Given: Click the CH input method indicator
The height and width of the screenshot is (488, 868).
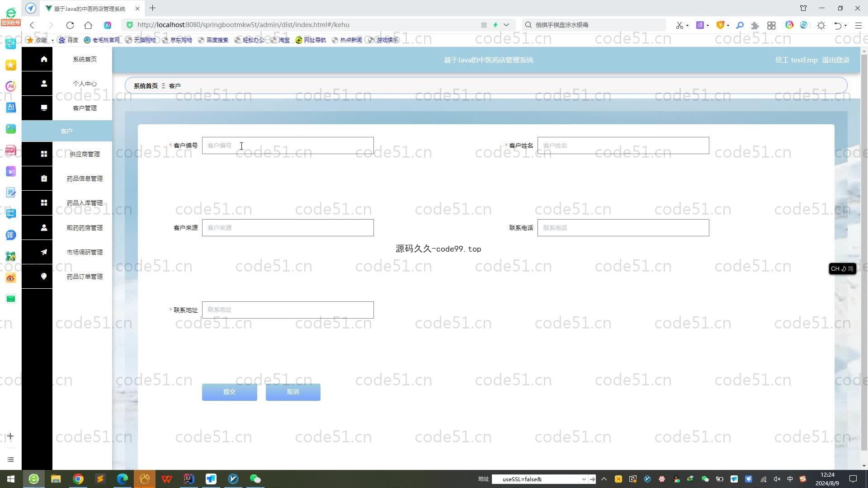Looking at the screenshot, I should [842, 269].
